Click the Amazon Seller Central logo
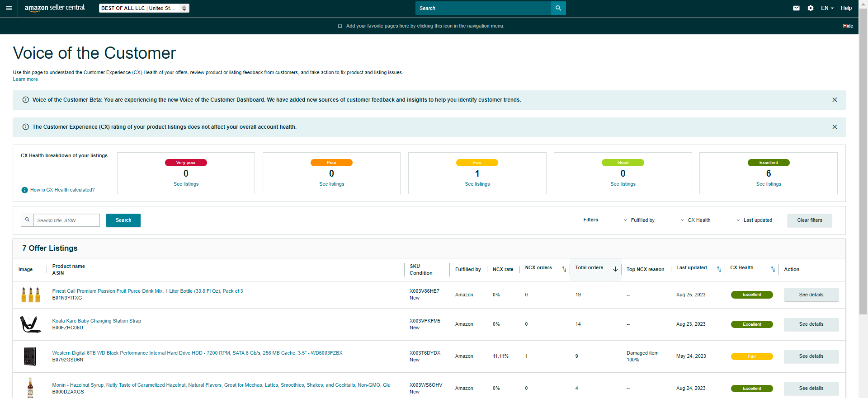This screenshot has height=398, width=868. click(55, 8)
